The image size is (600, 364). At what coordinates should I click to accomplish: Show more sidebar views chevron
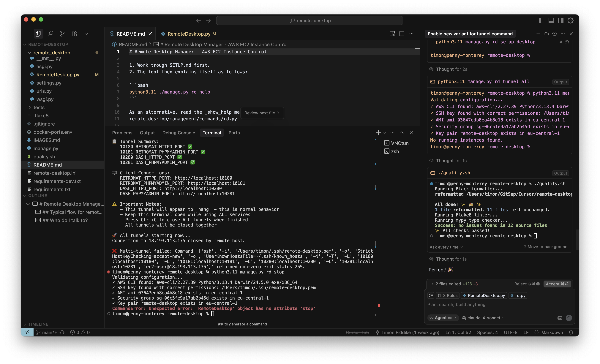click(86, 34)
